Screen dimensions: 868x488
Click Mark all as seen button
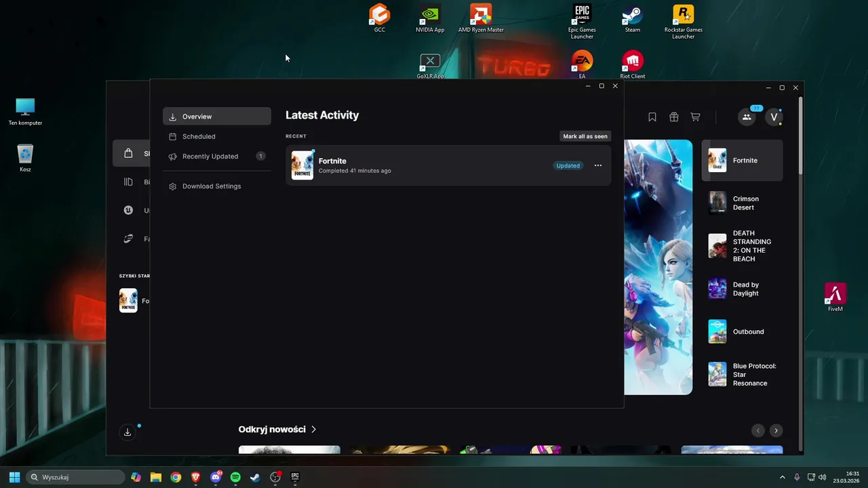point(585,136)
